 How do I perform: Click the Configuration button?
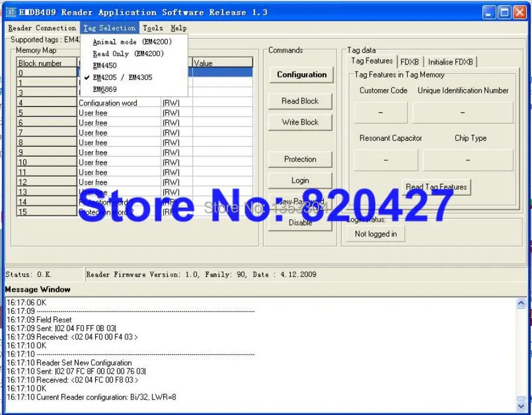click(x=301, y=75)
